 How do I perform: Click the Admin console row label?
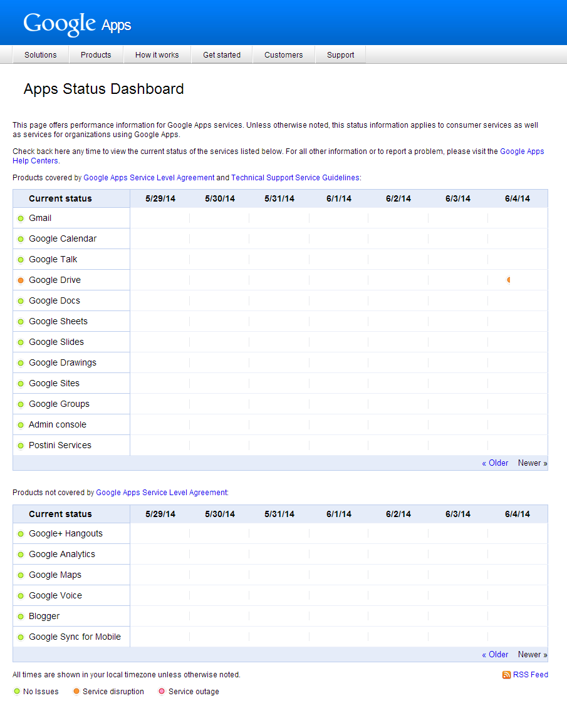58,425
